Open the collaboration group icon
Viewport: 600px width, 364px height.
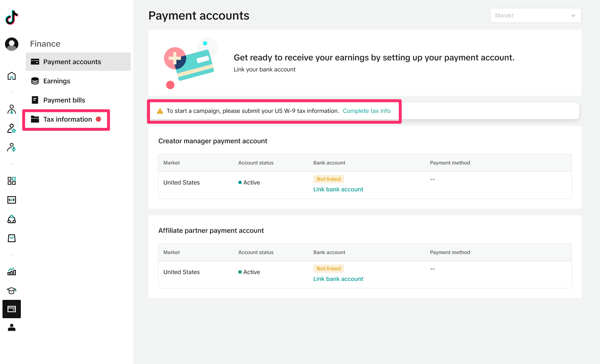(11, 219)
